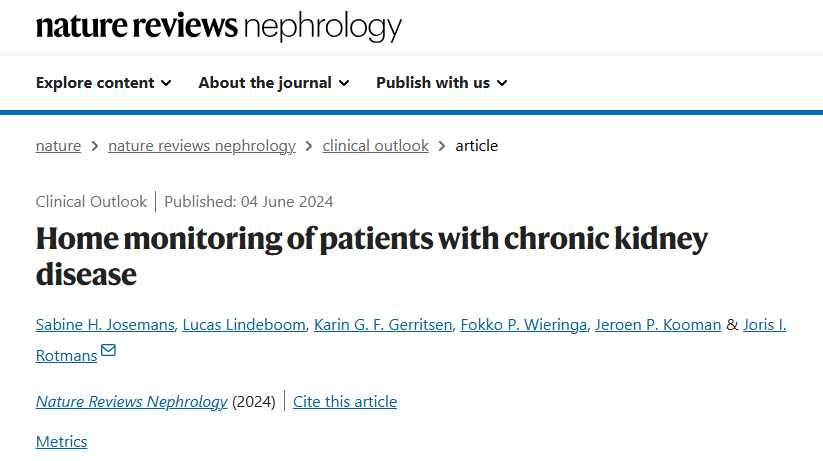Screen dimensions: 823x461
Task: View author Jeroen P. Kooman
Action: tap(658, 325)
